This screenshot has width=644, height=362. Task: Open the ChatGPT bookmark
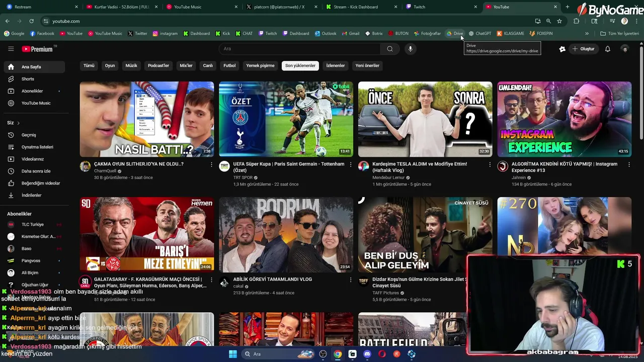coord(480,33)
